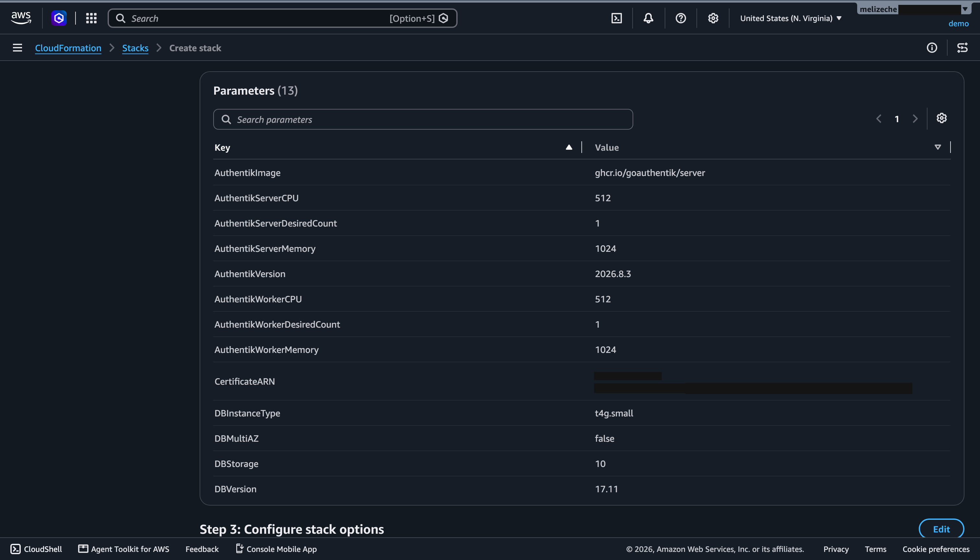Select page 1 in parameters pagination

[x=896, y=119]
